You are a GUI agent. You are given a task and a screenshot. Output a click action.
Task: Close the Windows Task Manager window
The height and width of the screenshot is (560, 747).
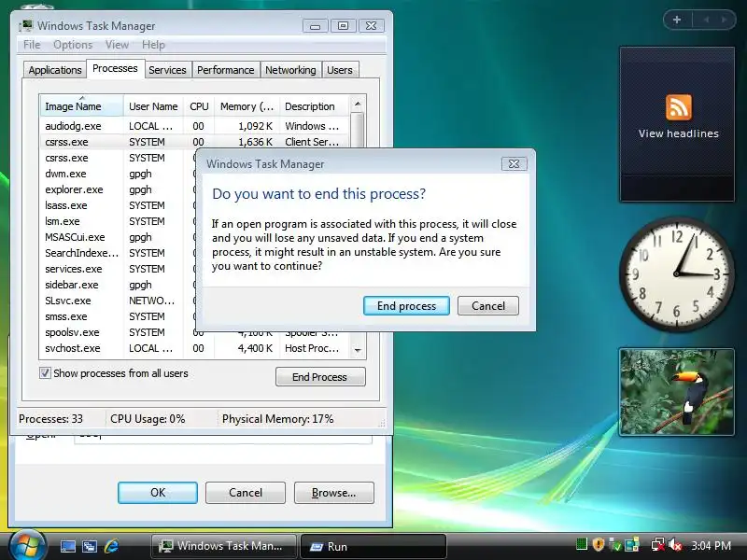371,26
